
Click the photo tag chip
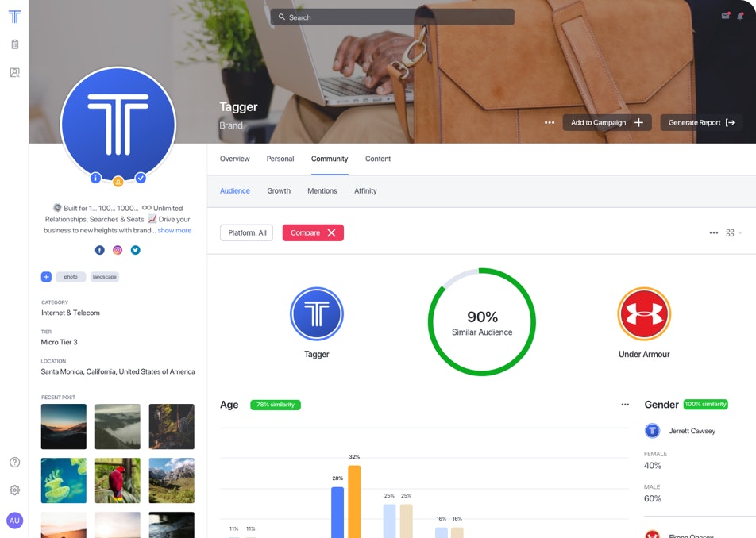(x=71, y=277)
